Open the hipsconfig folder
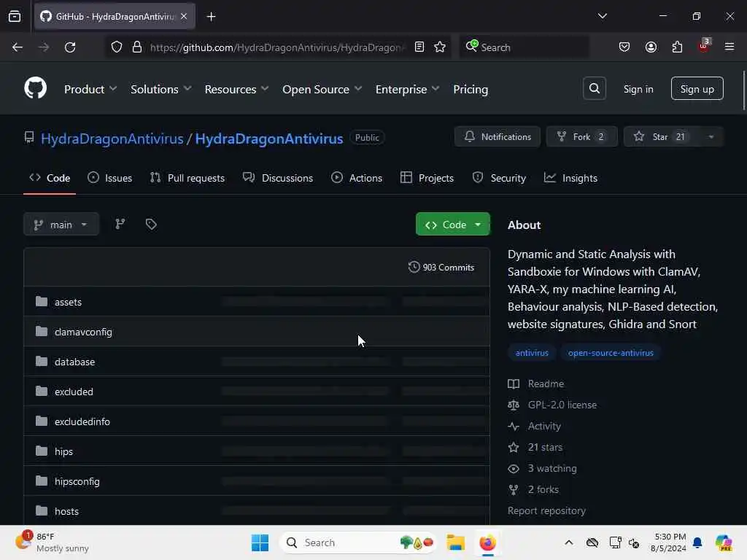The width and height of the screenshot is (747, 560). [x=77, y=481]
